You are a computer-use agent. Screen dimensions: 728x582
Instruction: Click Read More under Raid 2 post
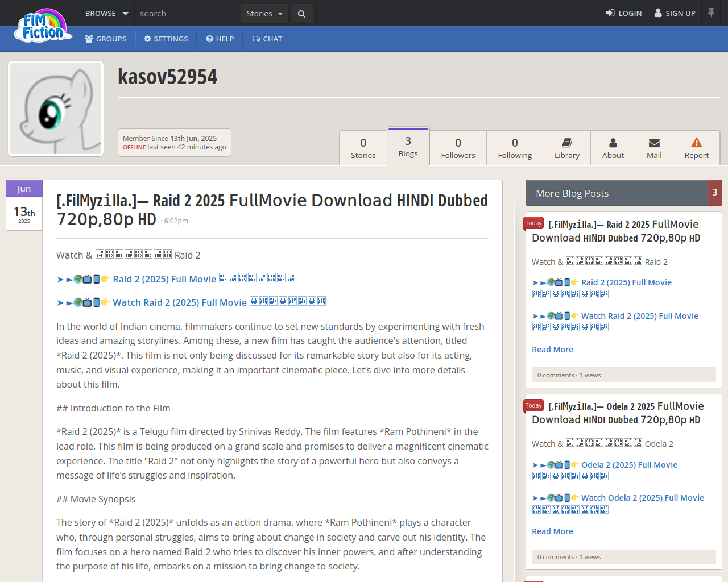(552, 350)
